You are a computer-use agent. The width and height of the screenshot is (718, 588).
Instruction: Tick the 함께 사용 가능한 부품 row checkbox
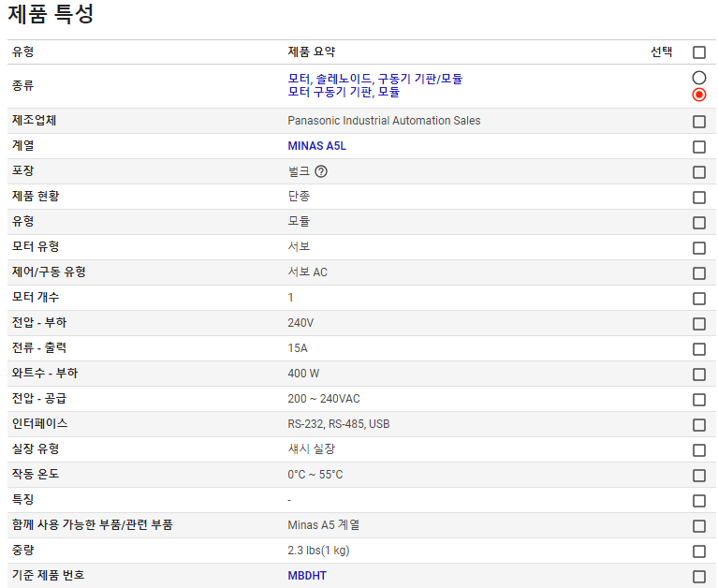pyautogui.click(x=698, y=526)
